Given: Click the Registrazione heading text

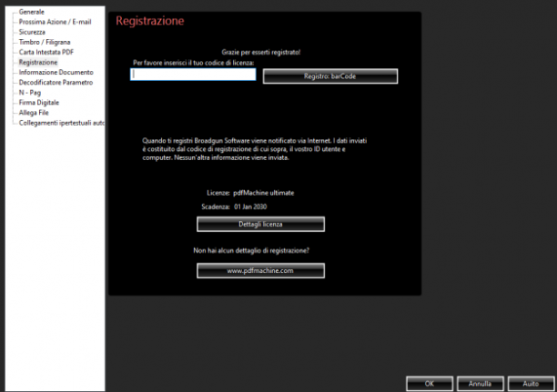Looking at the screenshot, I should pyautogui.click(x=150, y=21).
